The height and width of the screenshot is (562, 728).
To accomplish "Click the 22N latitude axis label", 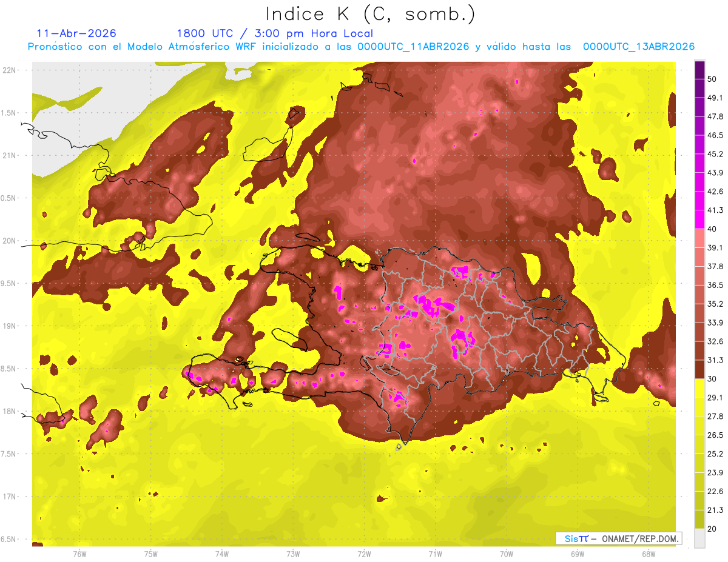I will tap(10, 70).
